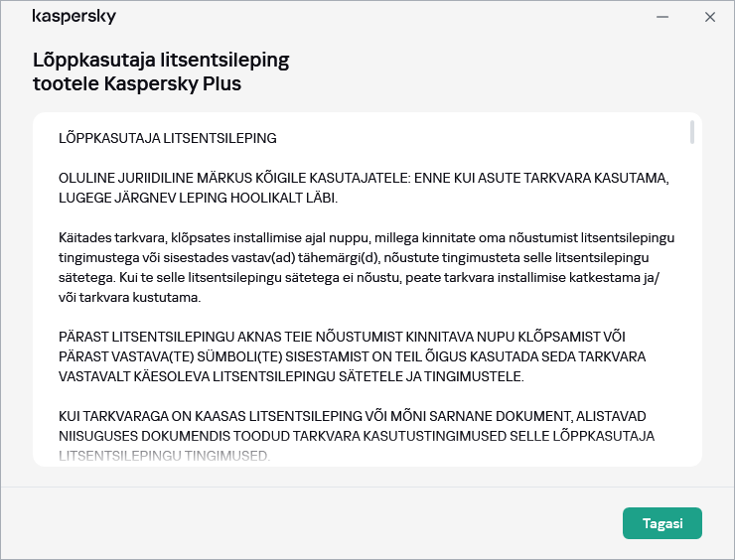Viewport: 735px width, 560px height.
Task: Click the scrollbar track below the thumb
Action: click(692, 298)
